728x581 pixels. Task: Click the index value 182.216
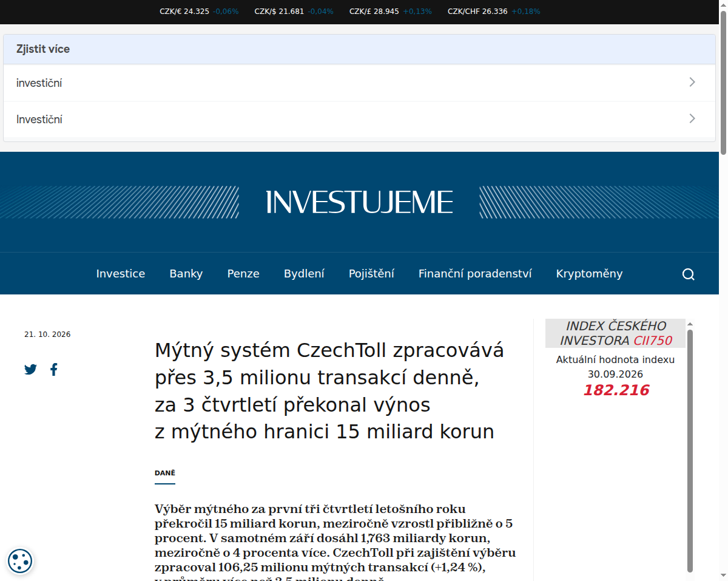616,390
